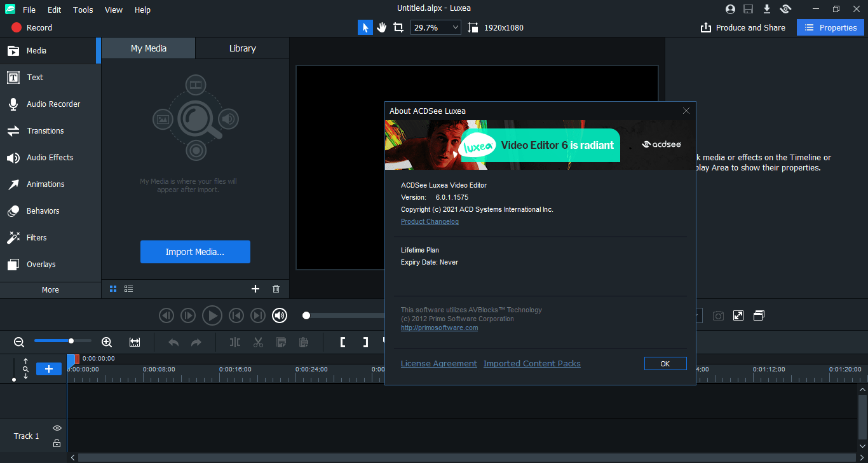Open the user account icon
The image size is (868, 463).
[730, 9]
